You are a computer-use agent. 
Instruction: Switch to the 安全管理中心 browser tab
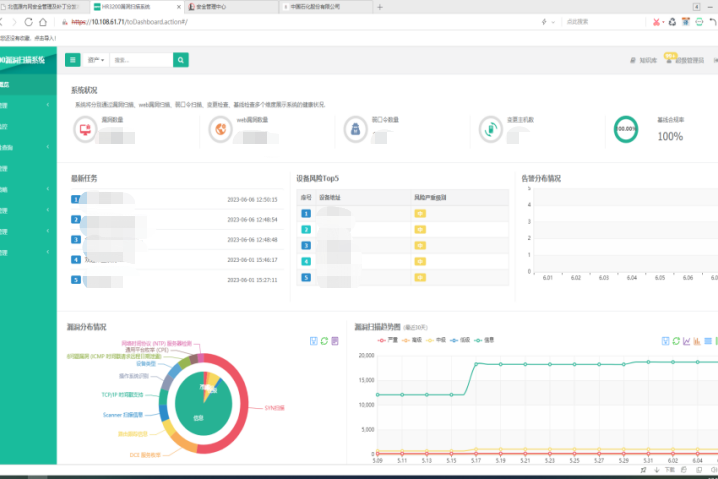[215, 6]
